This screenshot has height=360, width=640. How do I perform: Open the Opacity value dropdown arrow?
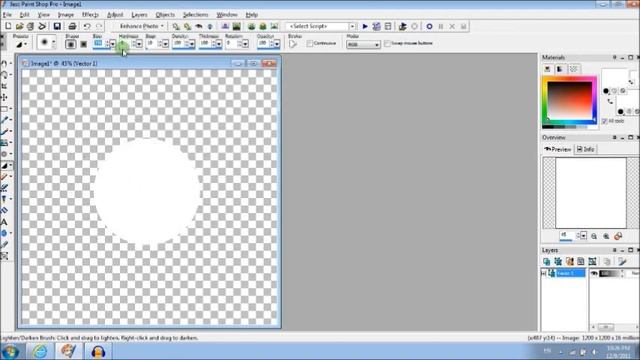pyautogui.click(x=277, y=44)
